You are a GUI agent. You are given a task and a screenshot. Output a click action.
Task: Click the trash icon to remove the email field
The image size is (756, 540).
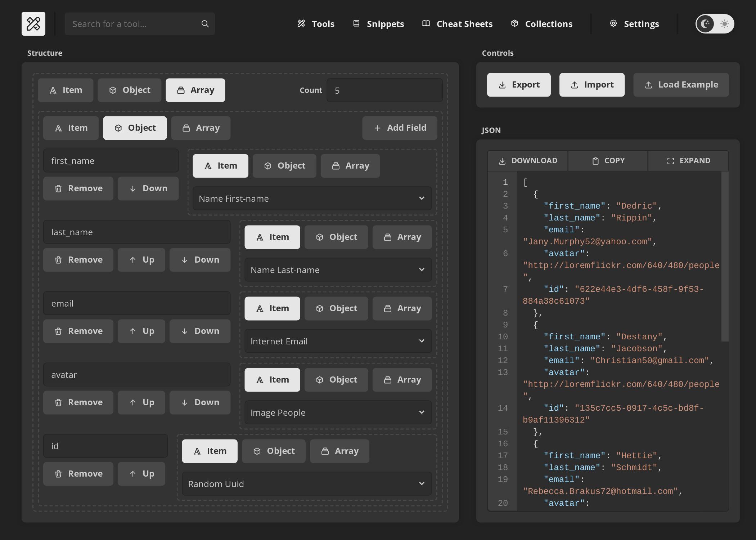tap(58, 331)
